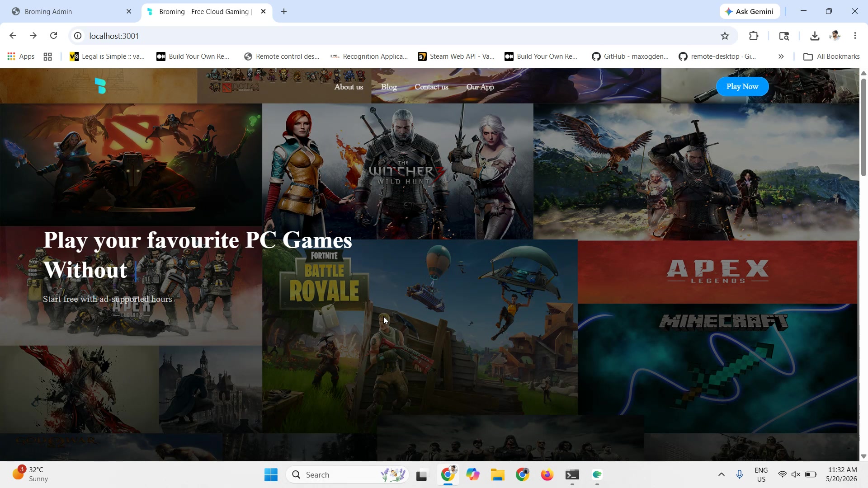Click the muted volume icon in system tray
868x488 pixels.
coord(796,474)
